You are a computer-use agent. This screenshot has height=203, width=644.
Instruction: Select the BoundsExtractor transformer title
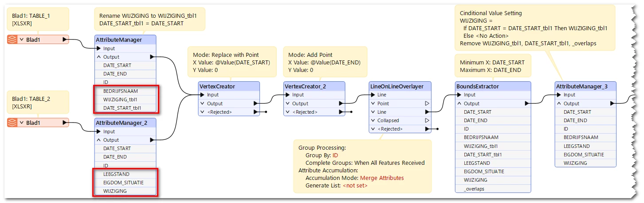tap(478, 86)
